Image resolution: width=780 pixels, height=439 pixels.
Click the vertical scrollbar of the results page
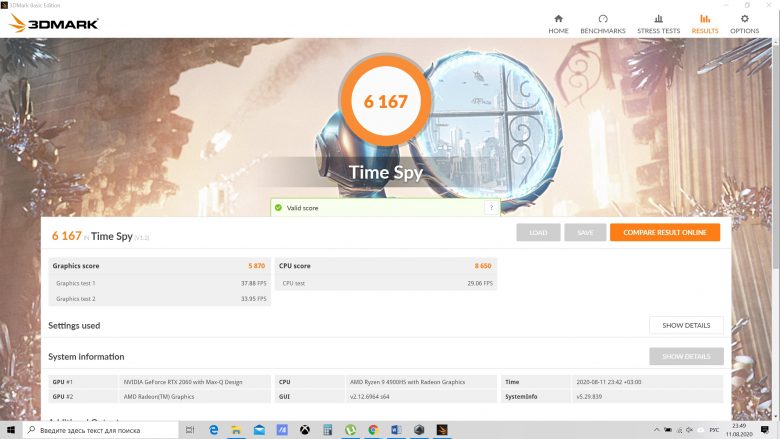(x=776, y=229)
